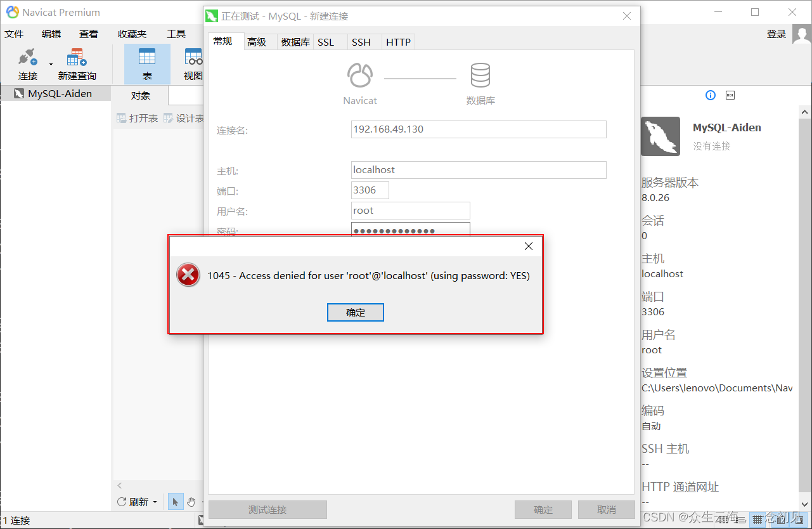Viewport: 812px width, 529px height.
Task: Switch to the SSH tab
Action: click(361, 42)
